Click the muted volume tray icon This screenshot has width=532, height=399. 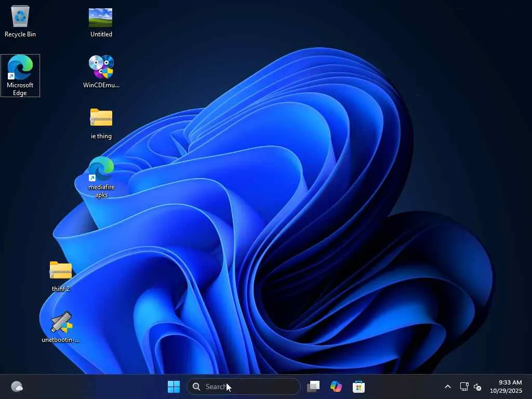(x=478, y=387)
